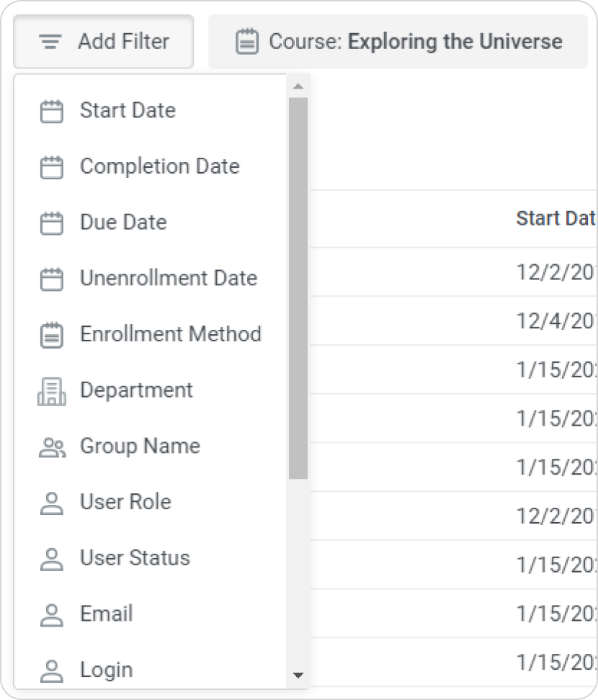Click the Course: Exploring the Universe filter chip
Screen dimensions: 598x700
[398, 42]
